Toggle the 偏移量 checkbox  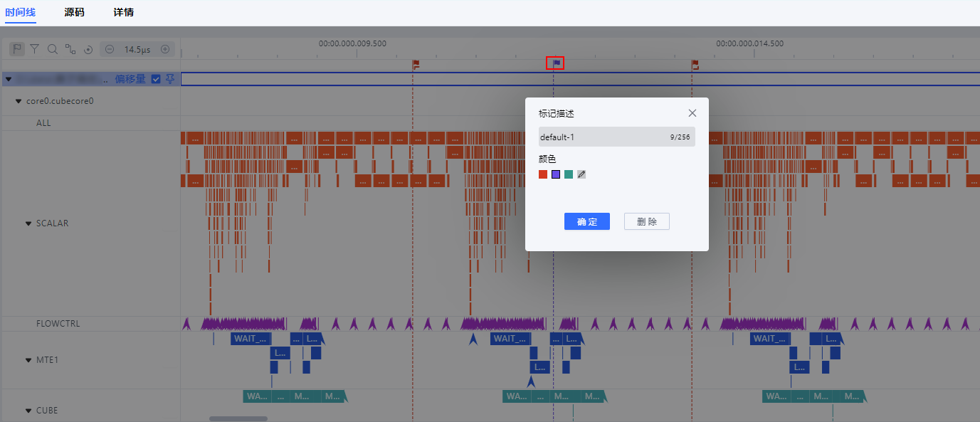[x=156, y=79]
